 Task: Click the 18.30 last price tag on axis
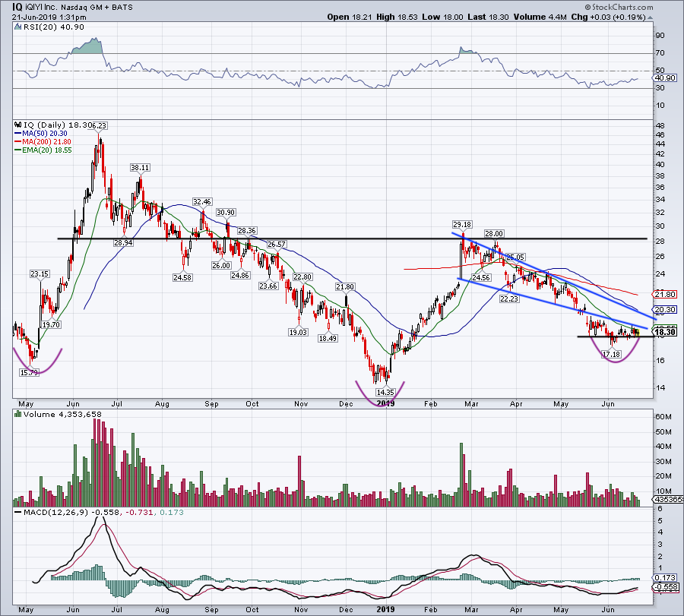pyautogui.click(x=665, y=332)
